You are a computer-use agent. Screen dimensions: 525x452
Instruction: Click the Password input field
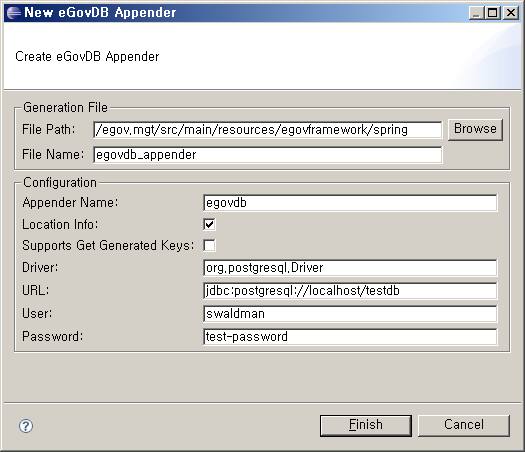pos(350,336)
